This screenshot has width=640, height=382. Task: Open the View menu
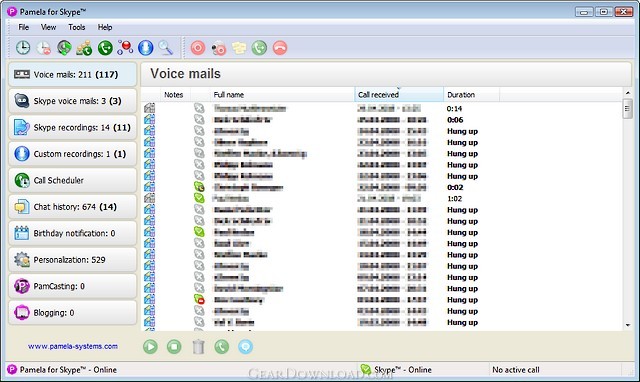48,27
